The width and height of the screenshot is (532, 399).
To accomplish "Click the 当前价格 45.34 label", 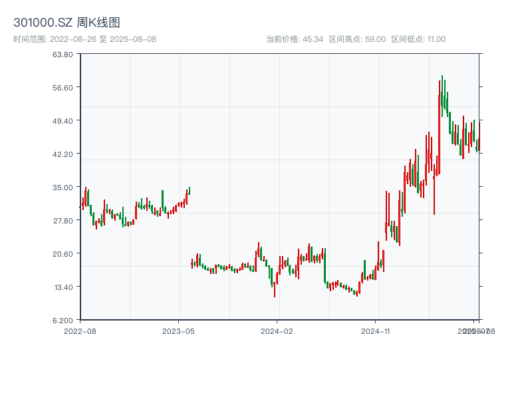I will 294,39.
